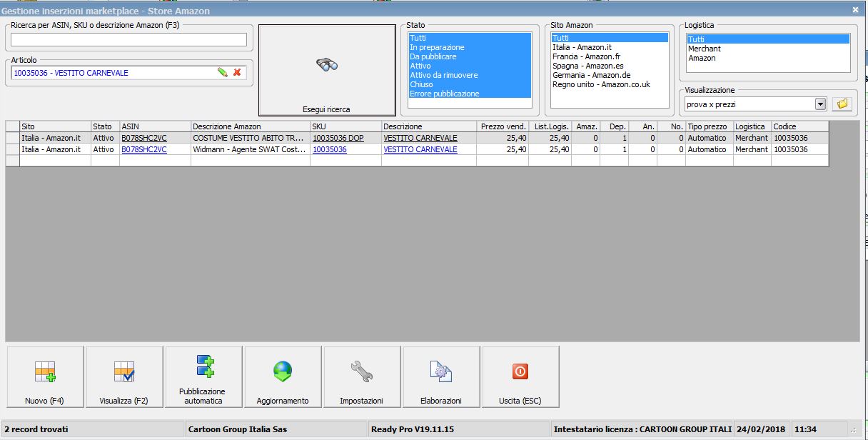
Task: Click the Descrizione column header
Action: (429, 126)
